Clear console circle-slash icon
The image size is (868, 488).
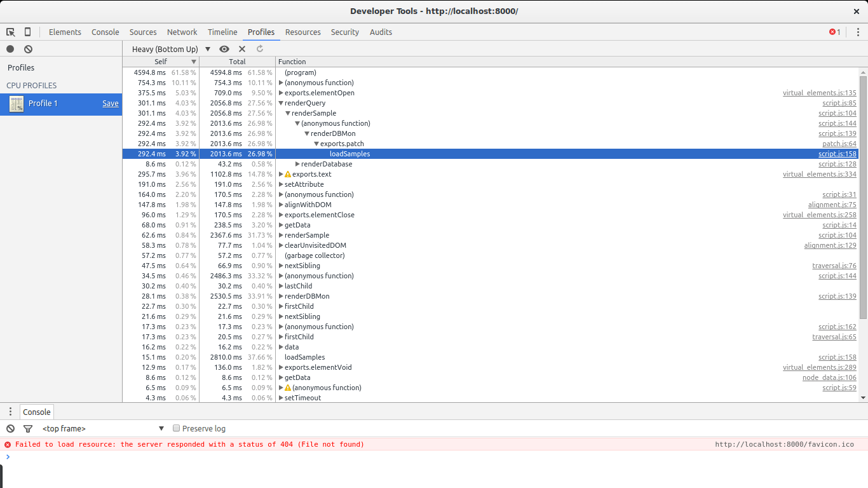pos(10,428)
